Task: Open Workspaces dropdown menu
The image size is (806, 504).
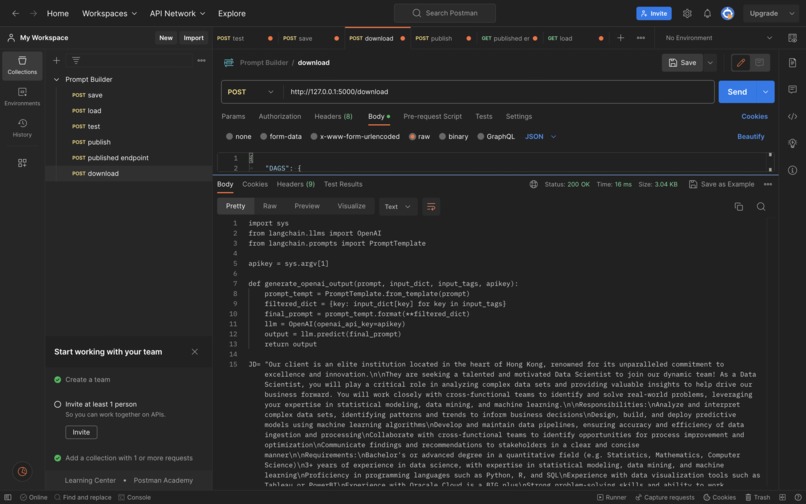Action: coord(109,13)
